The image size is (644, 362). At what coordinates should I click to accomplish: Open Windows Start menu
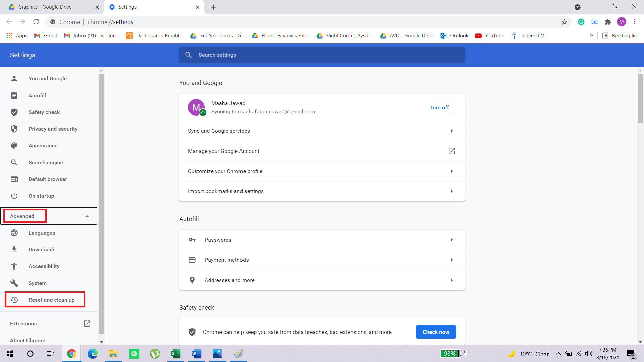pyautogui.click(x=10, y=354)
